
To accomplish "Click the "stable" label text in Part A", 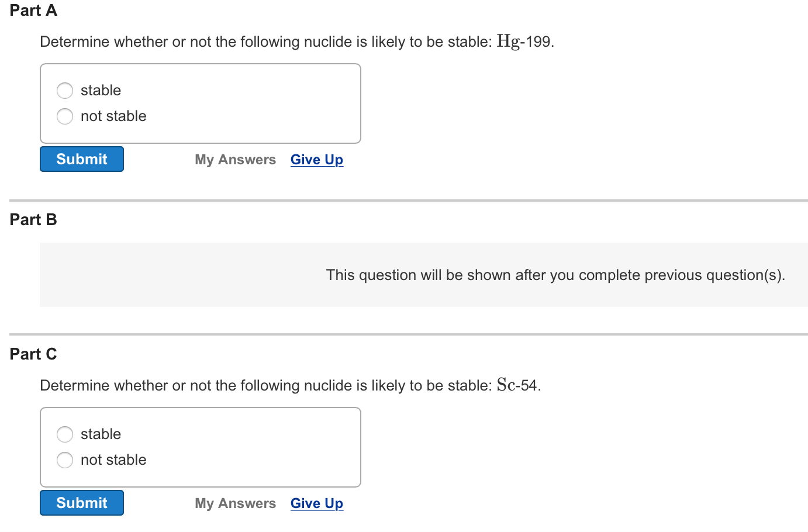I will tap(101, 91).
